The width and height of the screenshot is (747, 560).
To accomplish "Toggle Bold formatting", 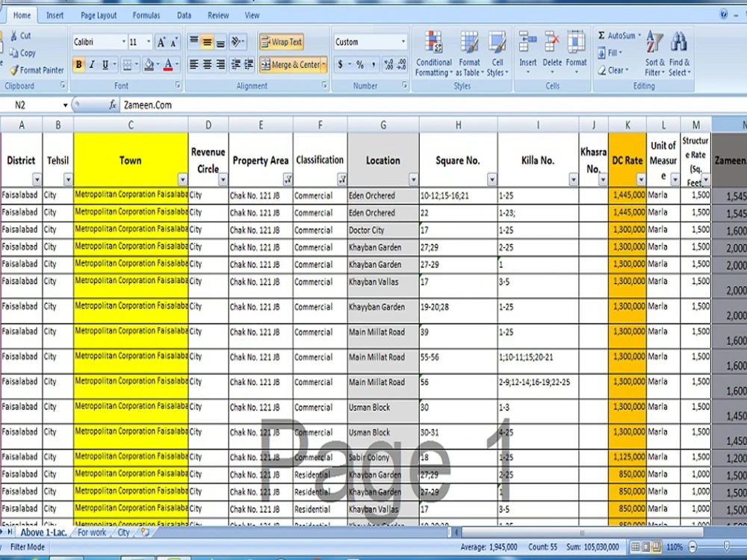I will point(79,64).
